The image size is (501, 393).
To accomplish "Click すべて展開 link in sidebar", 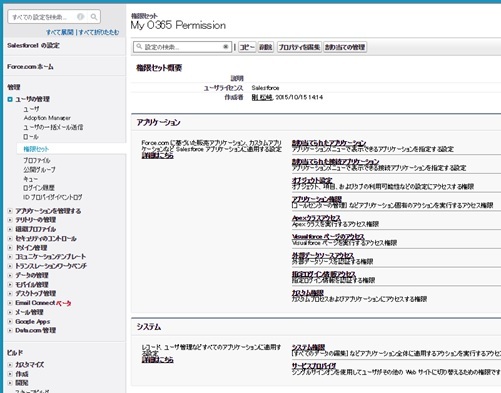I will point(60,32).
